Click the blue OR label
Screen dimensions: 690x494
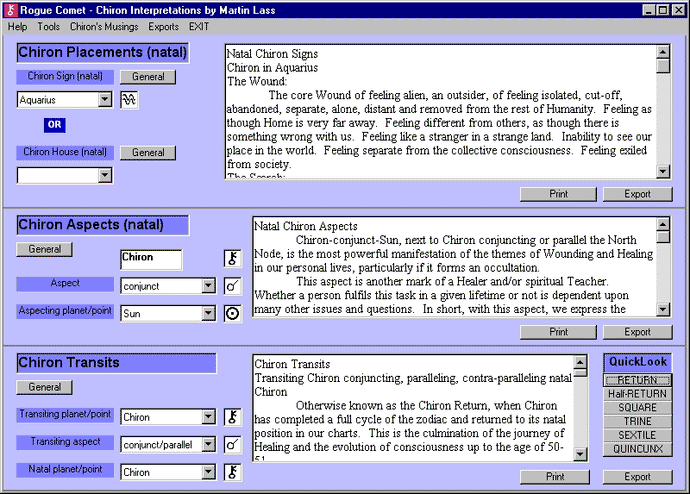coord(55,125)
